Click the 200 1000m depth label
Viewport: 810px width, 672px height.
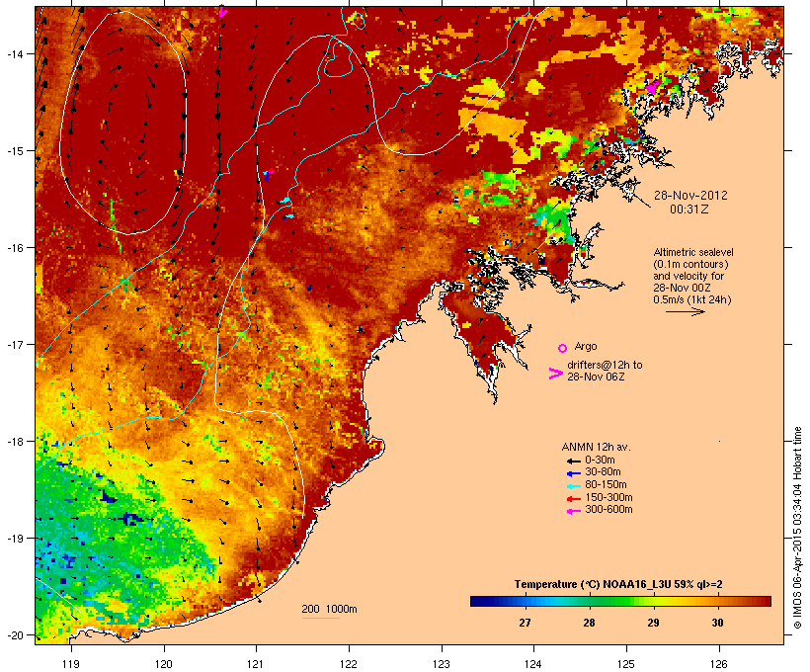(329, 609)
